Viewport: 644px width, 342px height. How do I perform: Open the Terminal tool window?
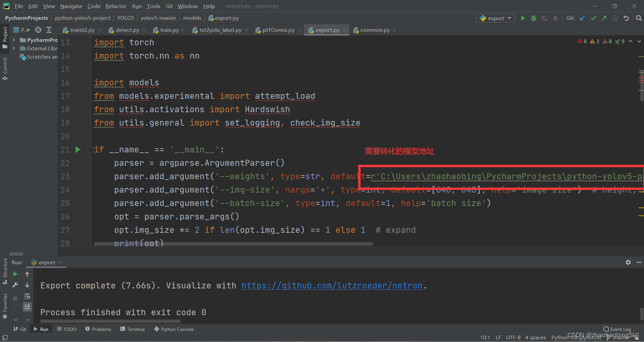pos(132,329)
